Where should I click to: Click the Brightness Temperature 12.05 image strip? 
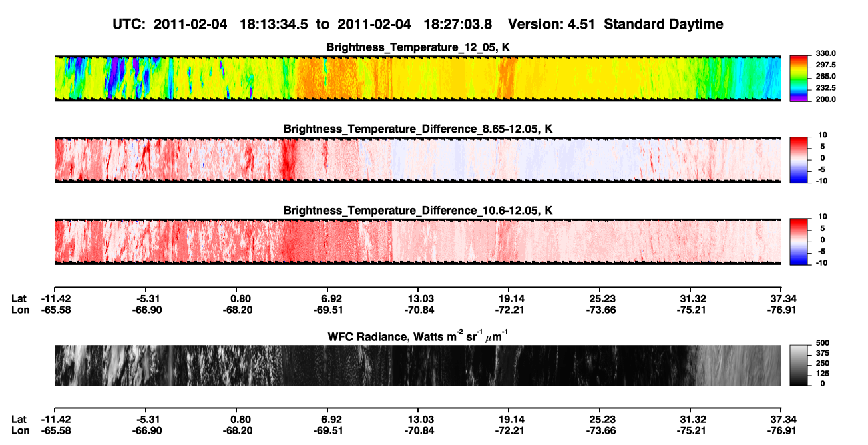click(x=418, y=79)
